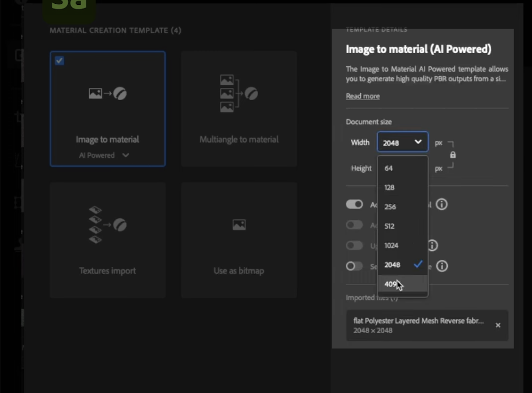Select the Textures import template card
This screenshot has width=532, height=393.
[x=108, y=240]
